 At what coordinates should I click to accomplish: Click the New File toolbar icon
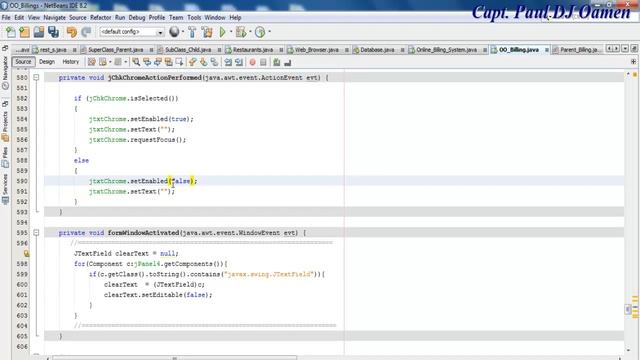coord(11,32)
